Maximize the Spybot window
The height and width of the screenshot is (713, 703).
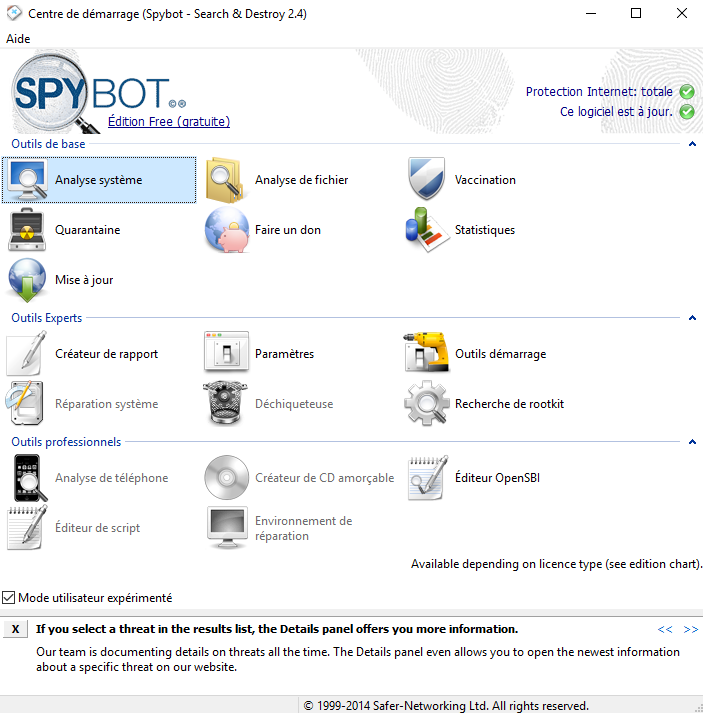pos(636,13)
